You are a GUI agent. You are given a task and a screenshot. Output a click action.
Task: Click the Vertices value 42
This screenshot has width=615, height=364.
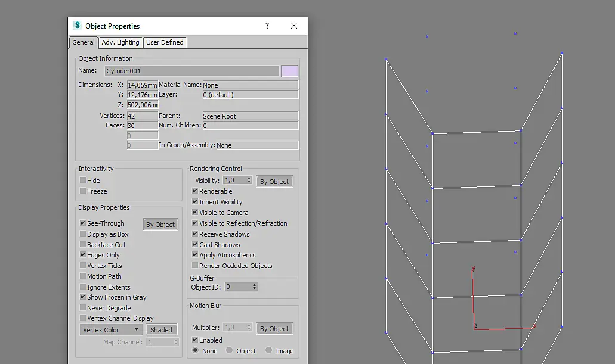point(143,116)
